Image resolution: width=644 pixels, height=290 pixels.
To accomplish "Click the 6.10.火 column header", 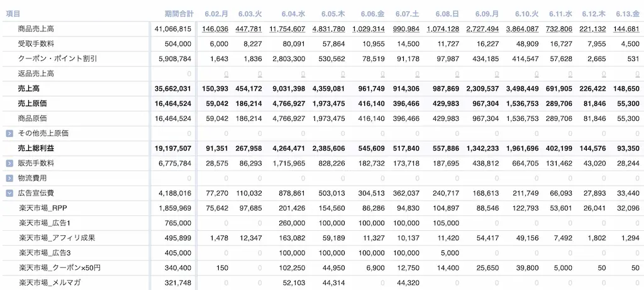I will tap(526, 14).
